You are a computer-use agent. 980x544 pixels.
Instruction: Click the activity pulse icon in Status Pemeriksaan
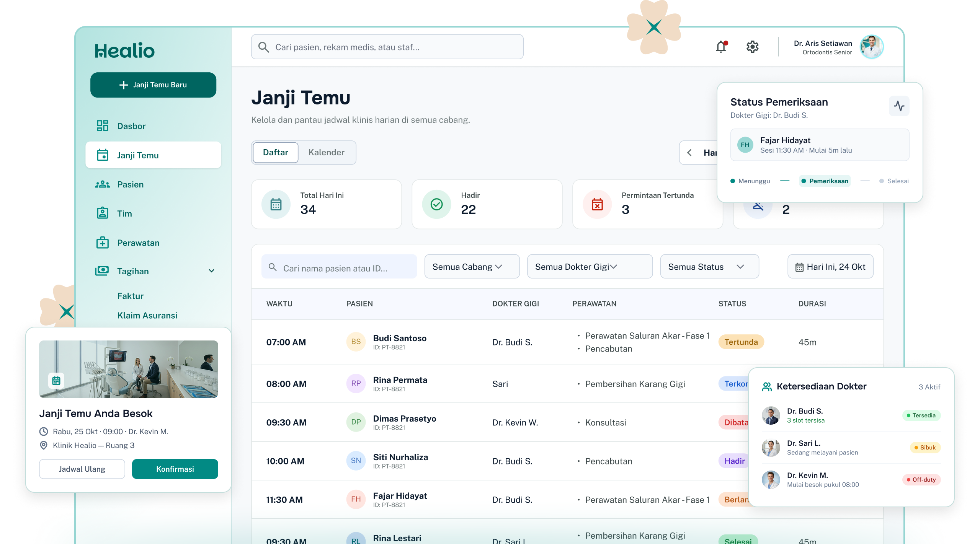click(x=899, y=106)
